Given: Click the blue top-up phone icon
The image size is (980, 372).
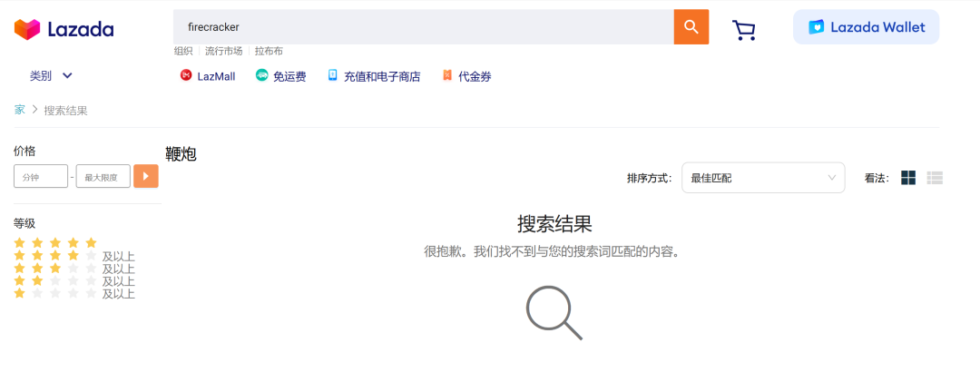Looking at the screenshot, I should [332, 75].
